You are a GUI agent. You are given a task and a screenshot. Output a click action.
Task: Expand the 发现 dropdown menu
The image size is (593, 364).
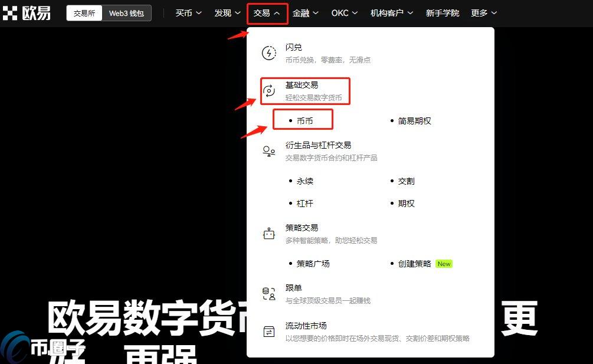click(227, 13)
